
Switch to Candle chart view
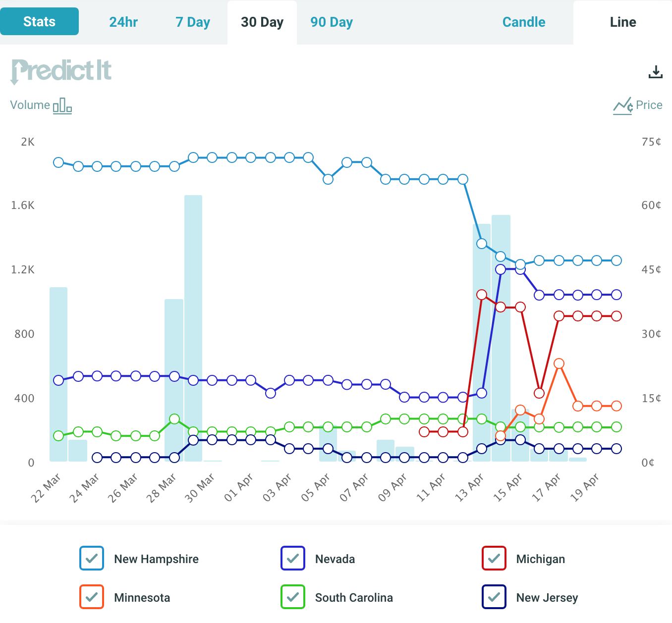tap(523, 22)
